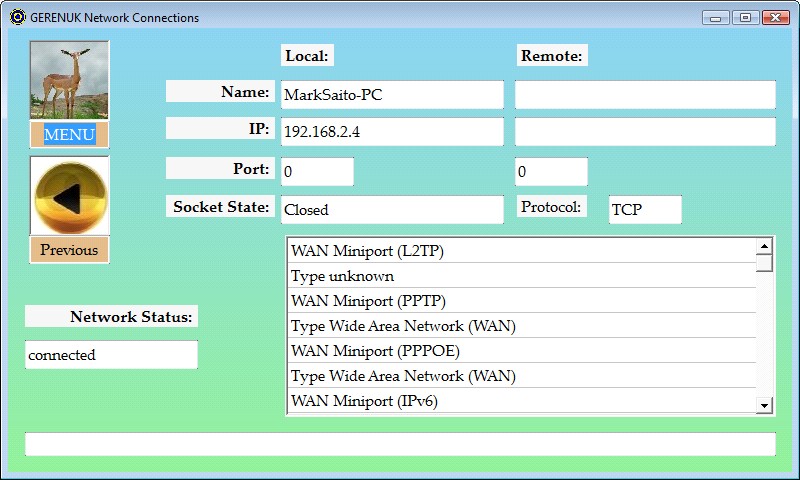This screenshot has width=800, height=480.
Task: Click the remote Name input field
Action: tap(645, 95)
